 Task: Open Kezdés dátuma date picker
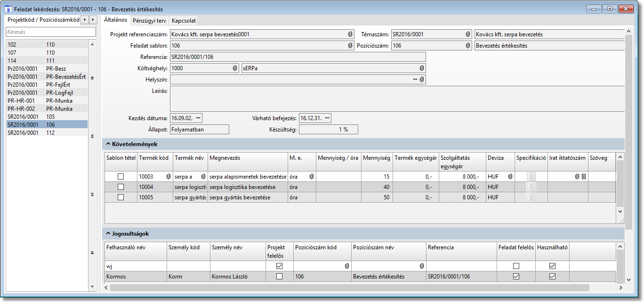pos(198,118)
